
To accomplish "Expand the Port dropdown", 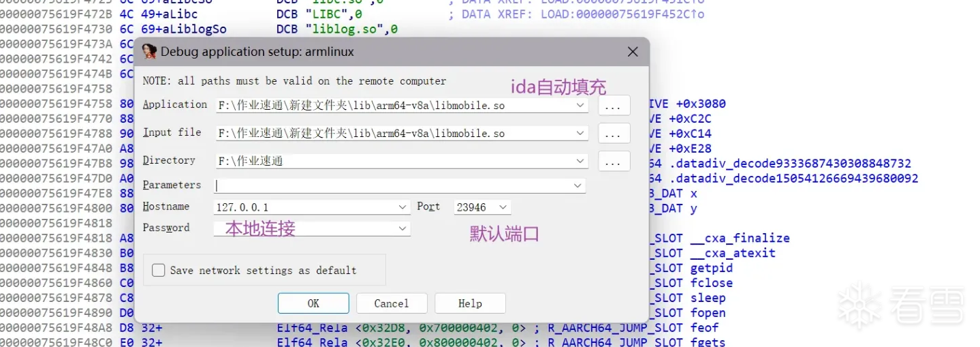I will pos(503,207).
